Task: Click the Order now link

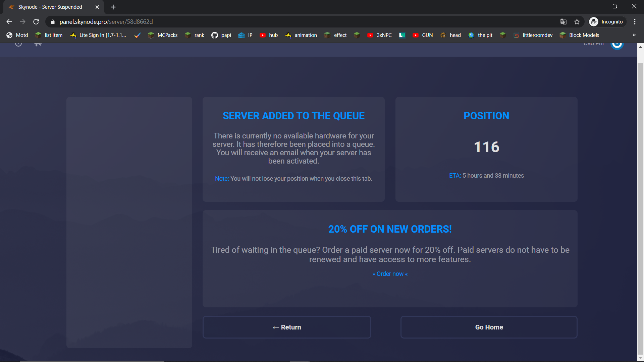Action: [390, 274]
